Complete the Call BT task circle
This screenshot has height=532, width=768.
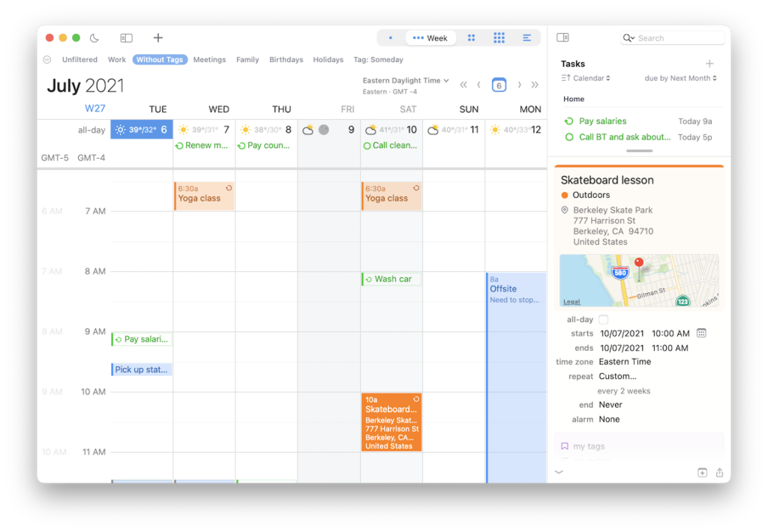click(x=568, y=137)
